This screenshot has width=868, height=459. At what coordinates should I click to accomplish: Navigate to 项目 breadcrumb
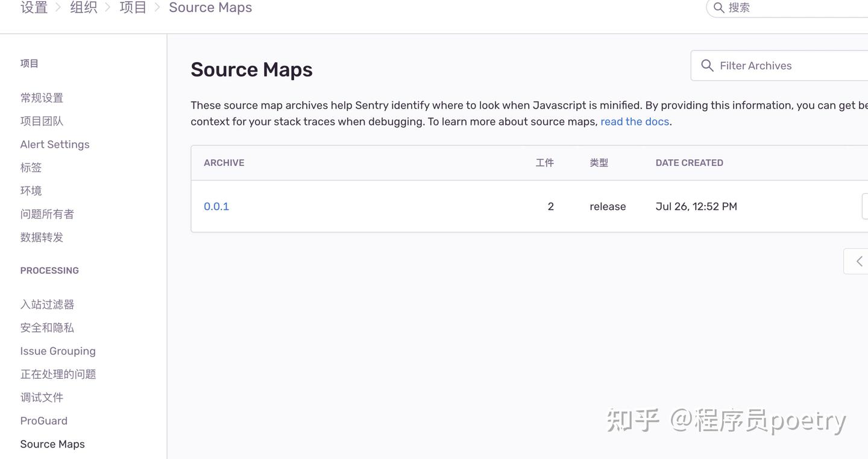tap(133, 8)
